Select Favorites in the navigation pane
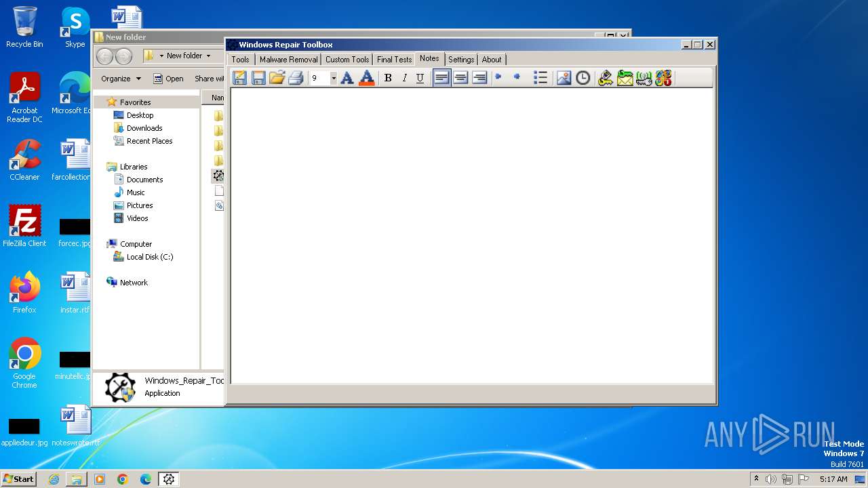 click(135, 102)
